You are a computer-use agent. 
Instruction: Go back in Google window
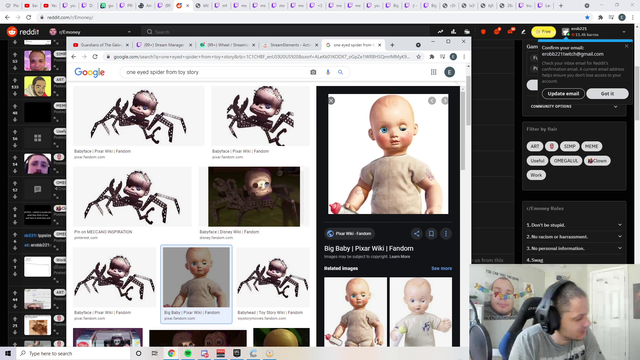pyautogui.click(x=74, y=57)
